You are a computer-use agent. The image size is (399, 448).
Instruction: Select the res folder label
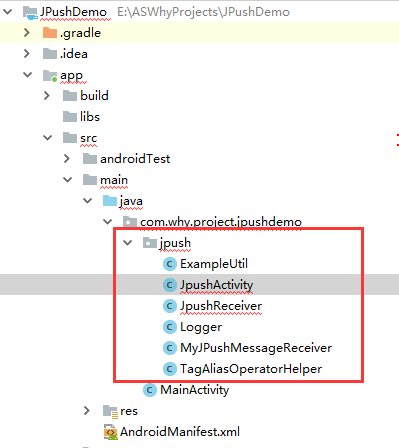click(129, 411)
